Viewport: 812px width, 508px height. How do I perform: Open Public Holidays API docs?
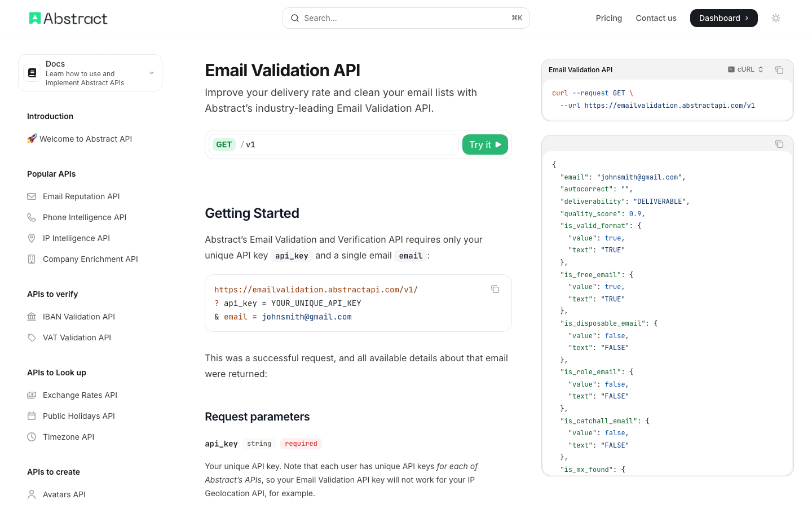point(79,416)
